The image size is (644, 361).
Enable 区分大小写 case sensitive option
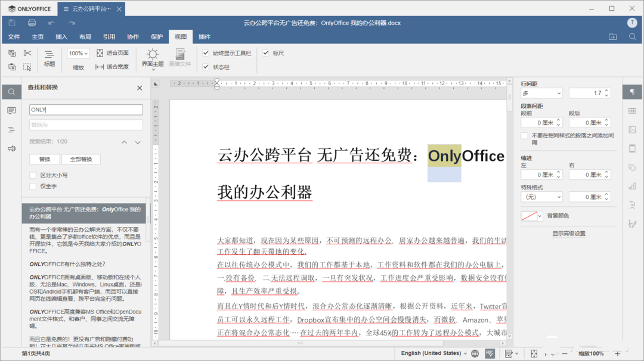click(33, 175)
